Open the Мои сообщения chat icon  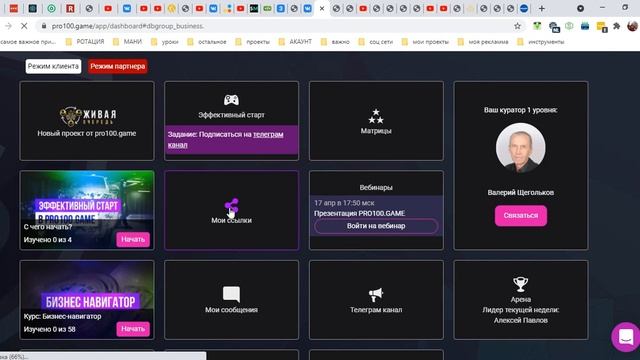(x=231, y=294)
